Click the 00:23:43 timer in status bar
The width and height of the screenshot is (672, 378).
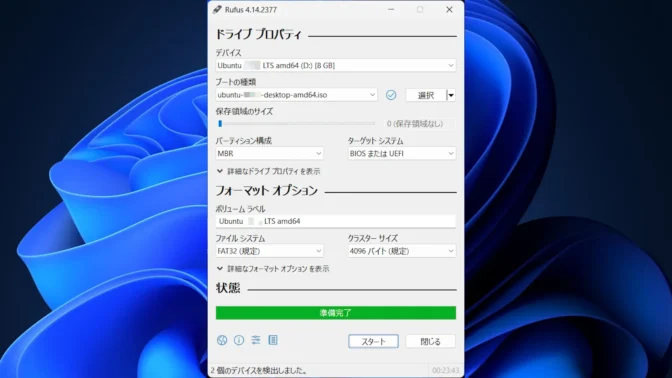tap(445, 370)
